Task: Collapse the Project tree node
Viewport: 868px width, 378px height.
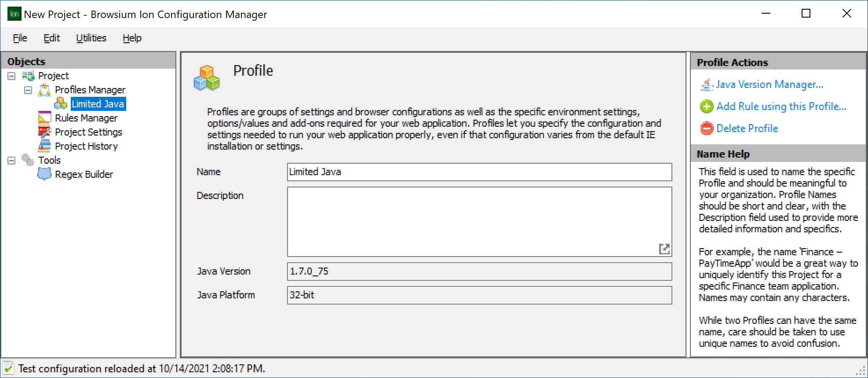Action: [11, 76]
